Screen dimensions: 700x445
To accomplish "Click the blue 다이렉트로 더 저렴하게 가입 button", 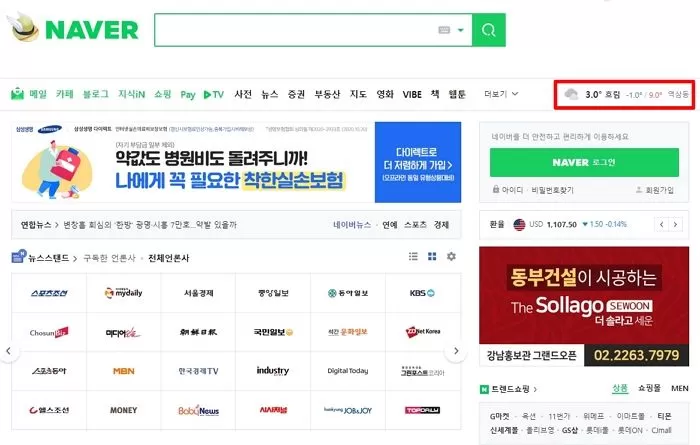I will tap(418, 162).
